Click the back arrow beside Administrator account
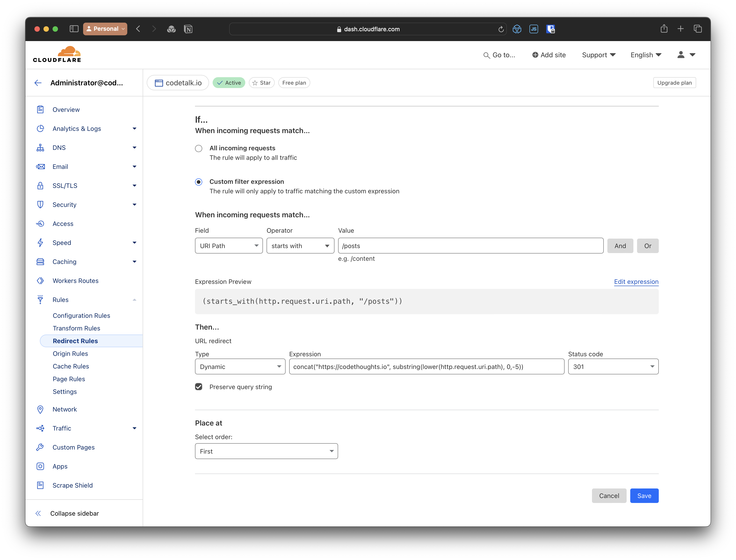Viewport: 736px width, 560px height. click(x=38, y=83)
